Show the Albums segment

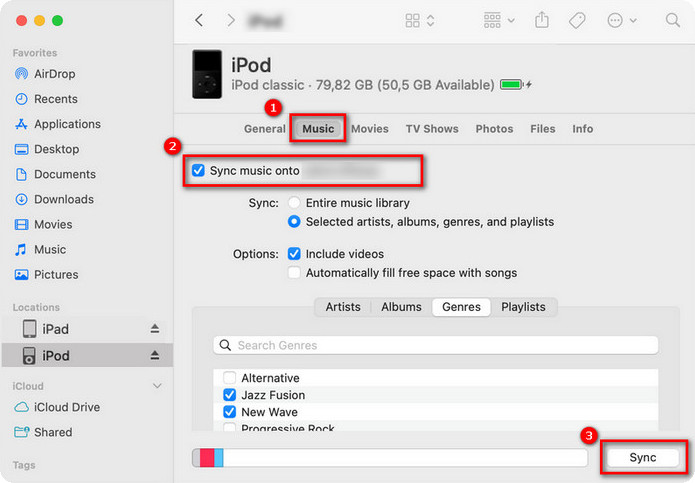pos(401,307)
